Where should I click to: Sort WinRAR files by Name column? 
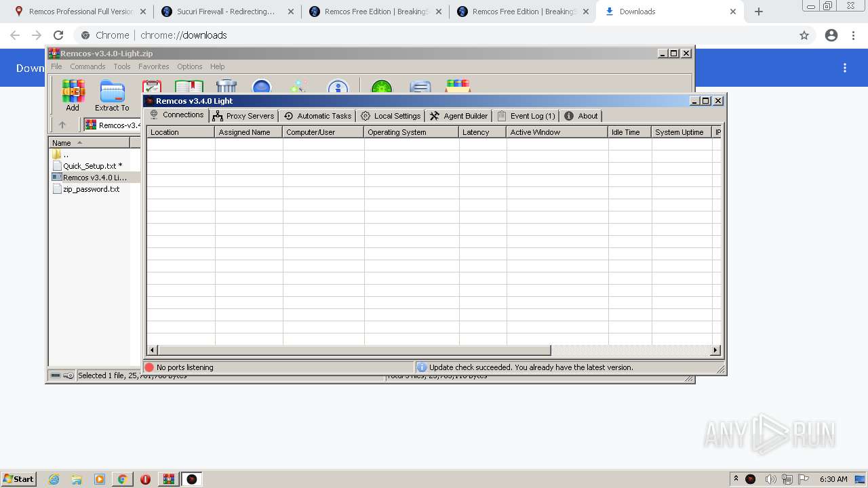90,143
